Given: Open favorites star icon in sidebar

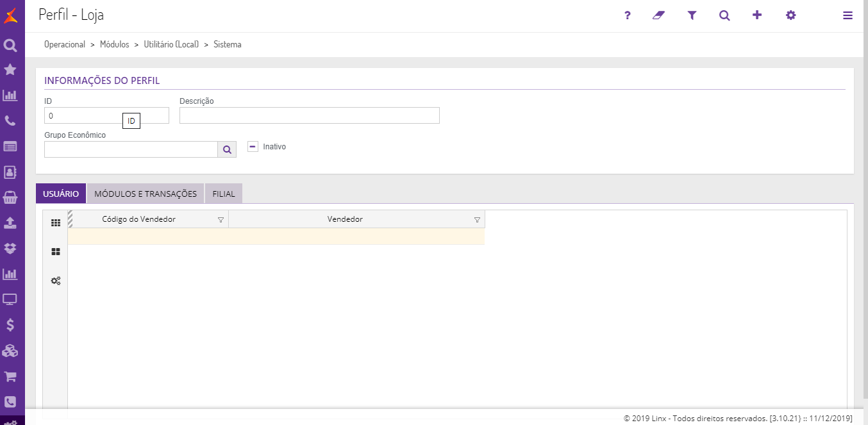Looking at the screenshot, I should [10, 69].
